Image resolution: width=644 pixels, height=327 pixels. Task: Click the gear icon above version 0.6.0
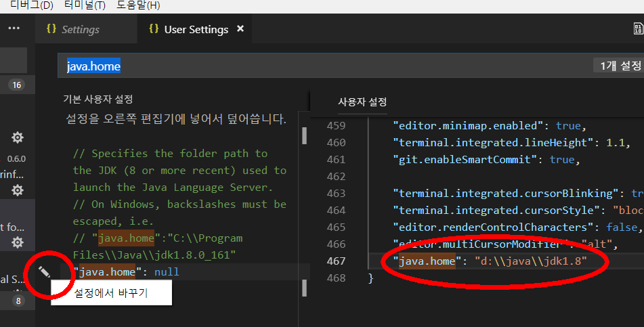[x=18, y=137]
